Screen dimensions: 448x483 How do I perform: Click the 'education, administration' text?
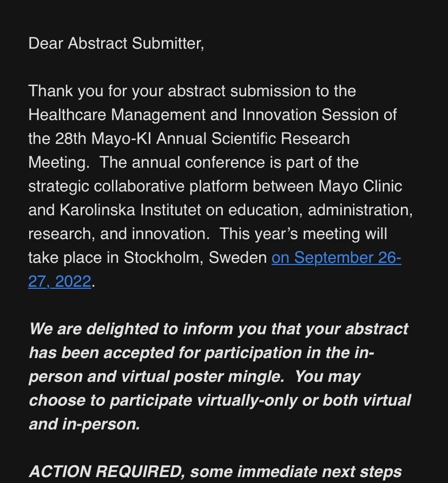pyautogui.click(x=320, y=210)
